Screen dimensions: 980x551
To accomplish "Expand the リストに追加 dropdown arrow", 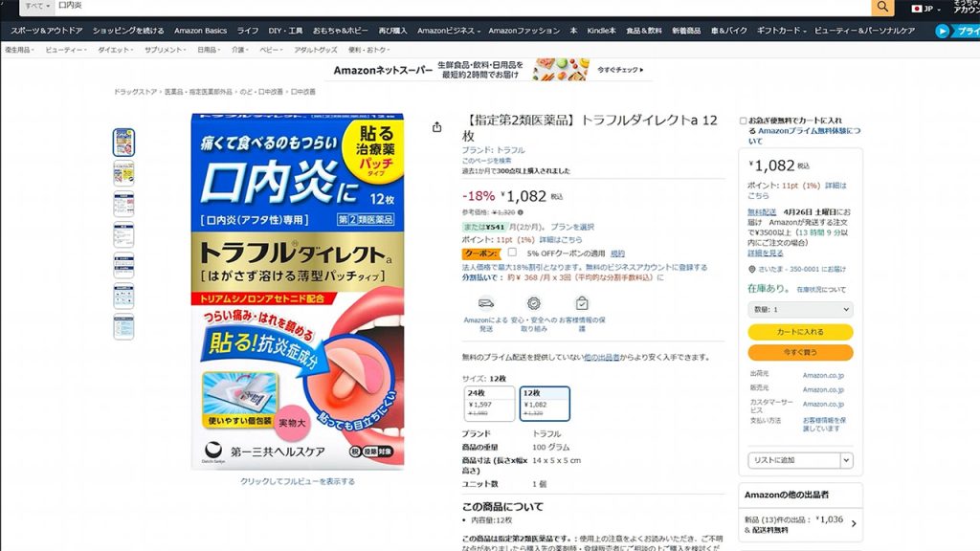I will (x=846, y=460).
